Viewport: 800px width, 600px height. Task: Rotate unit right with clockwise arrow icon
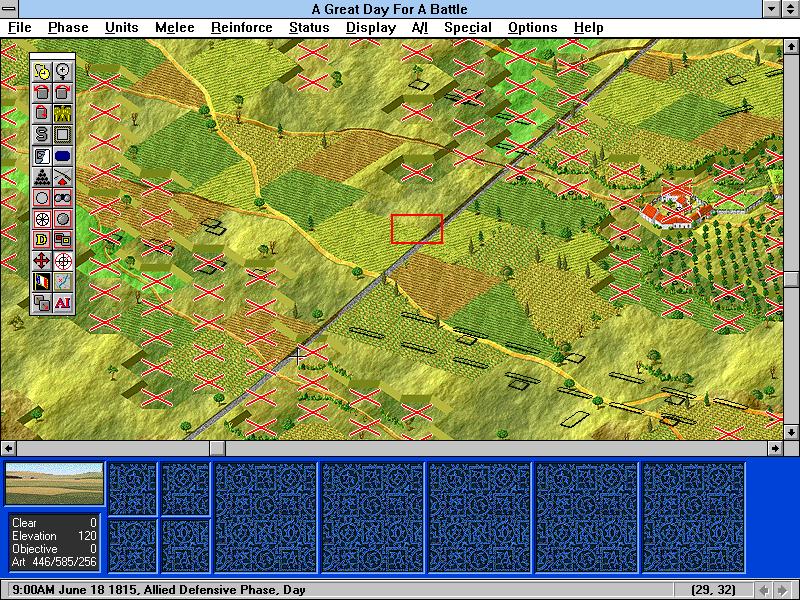(63, 92)
